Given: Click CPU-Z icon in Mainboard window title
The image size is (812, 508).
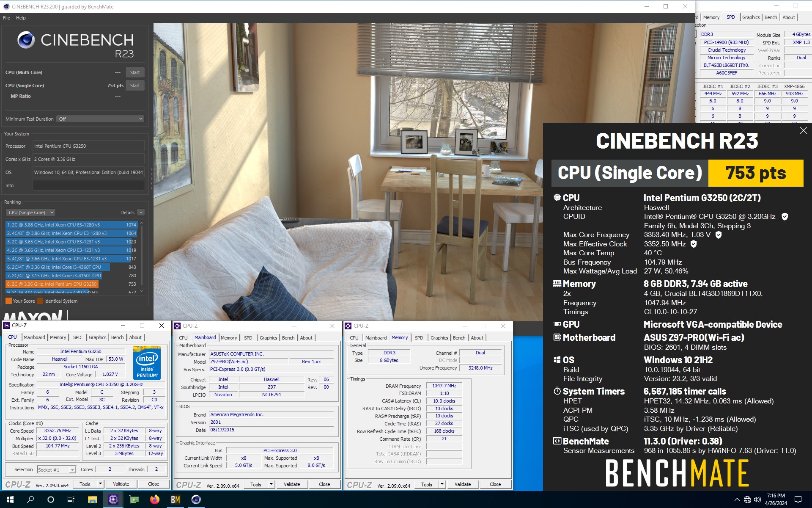Looking at the screenshot, I should pyautogui.click(x=177, y=326).
